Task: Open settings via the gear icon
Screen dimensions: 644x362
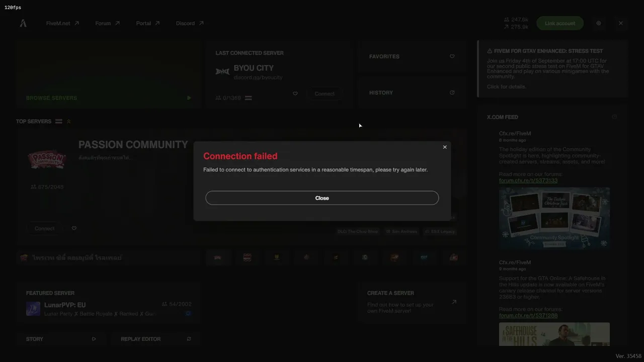Action: (x=599, y=23)
